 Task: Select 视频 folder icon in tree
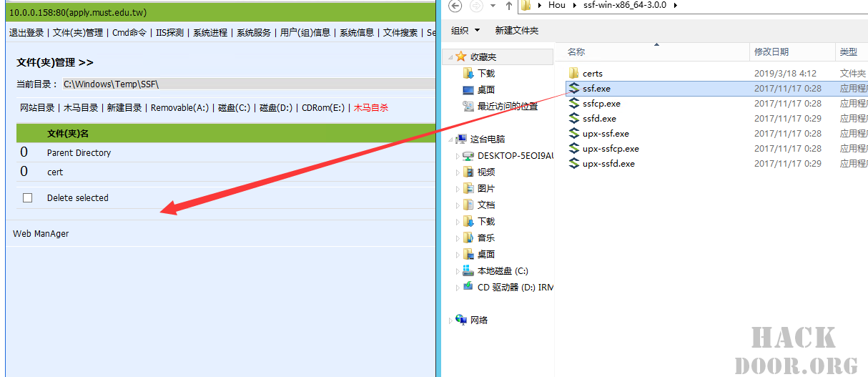468,172
